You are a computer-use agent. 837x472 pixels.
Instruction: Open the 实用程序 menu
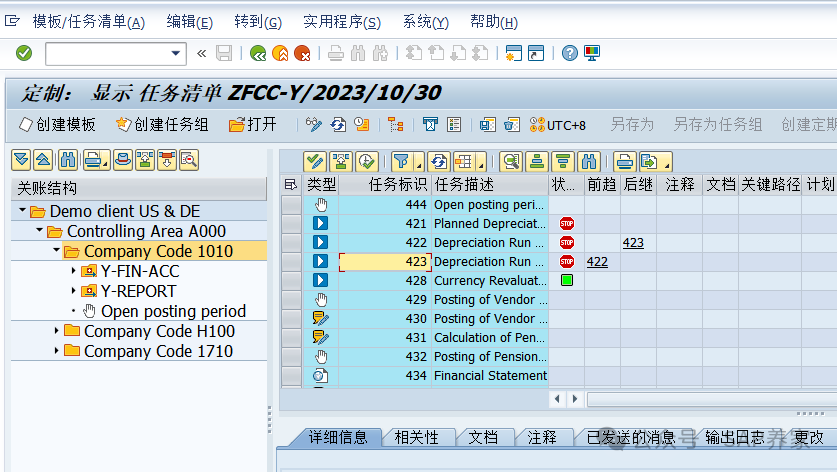click(x=342, y=22)
